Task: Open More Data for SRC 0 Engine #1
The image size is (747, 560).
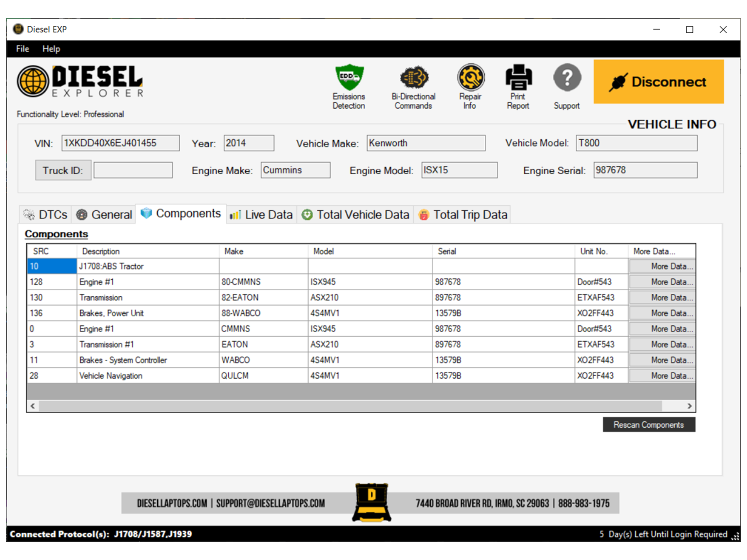Action: [x=662, y=329]
